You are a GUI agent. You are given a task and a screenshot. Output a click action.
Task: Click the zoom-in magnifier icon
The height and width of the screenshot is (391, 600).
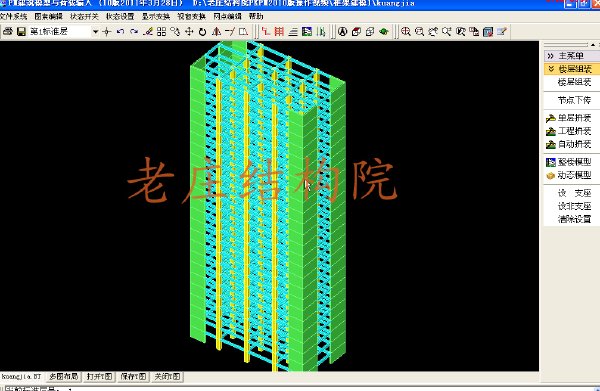tap(406, 31)
